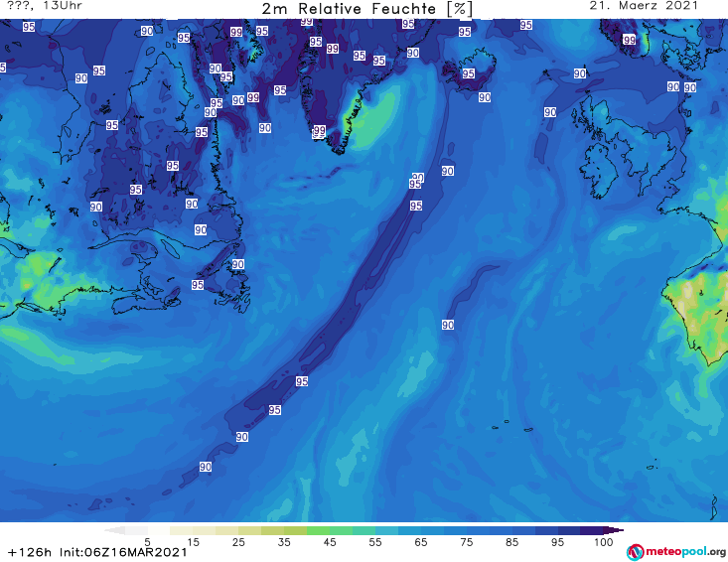The image size is (728, 562).
Task: Click the '25' value on the colour legend
Action: point(238,542)
